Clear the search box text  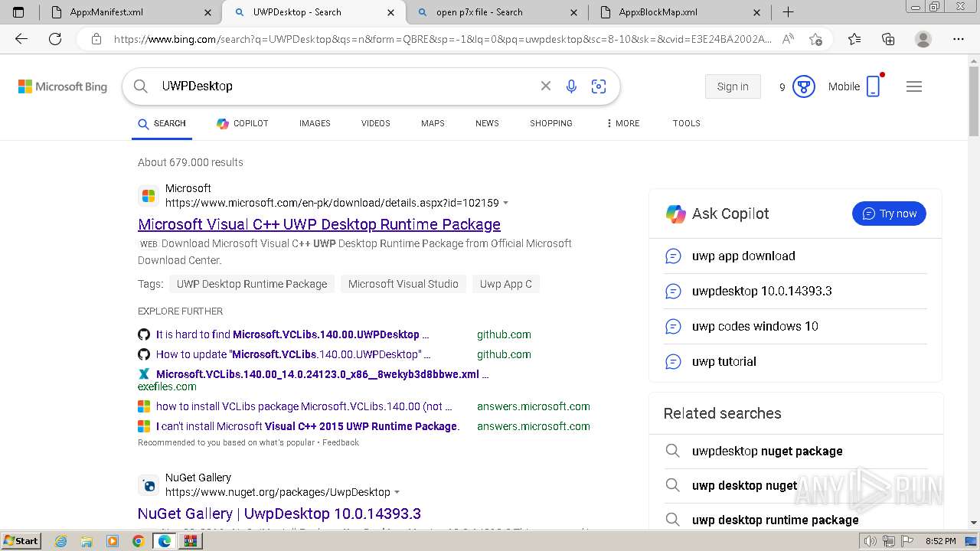click(546, 86)
